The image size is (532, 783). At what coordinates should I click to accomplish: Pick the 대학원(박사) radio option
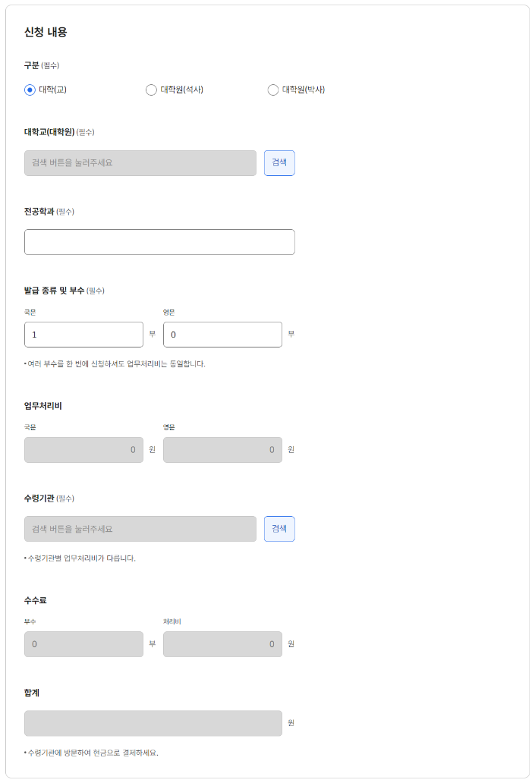point(273,90)
